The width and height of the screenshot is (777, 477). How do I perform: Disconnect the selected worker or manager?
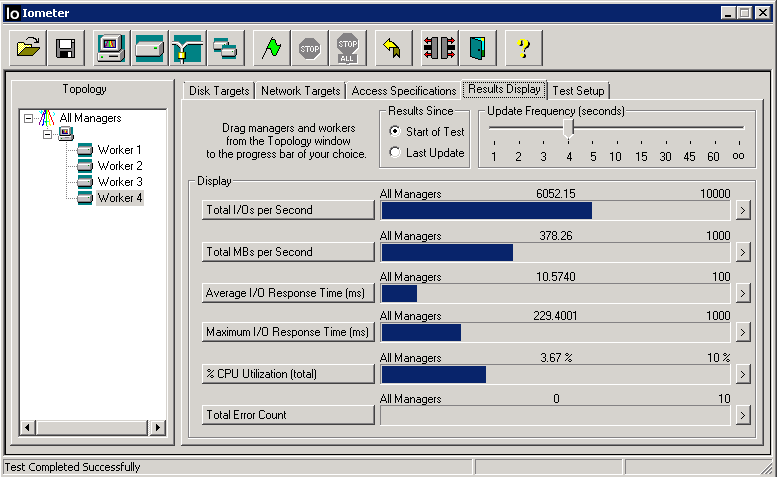[x=440, y=48]
